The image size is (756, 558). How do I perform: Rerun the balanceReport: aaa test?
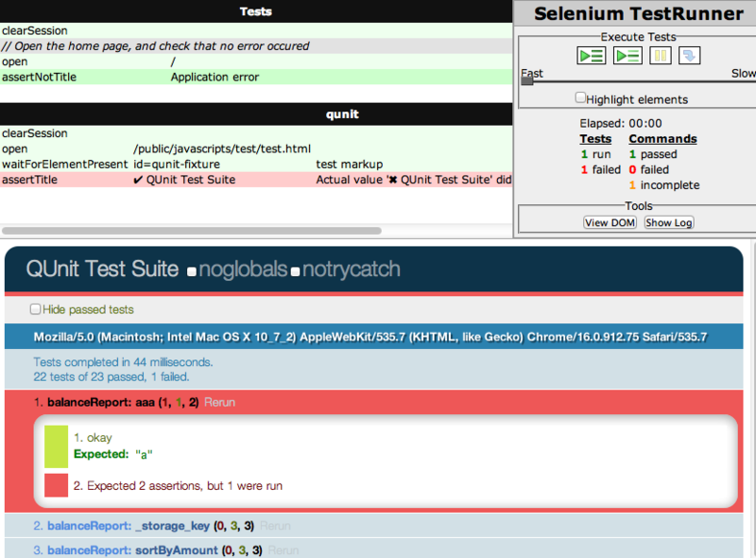(219, 402)
